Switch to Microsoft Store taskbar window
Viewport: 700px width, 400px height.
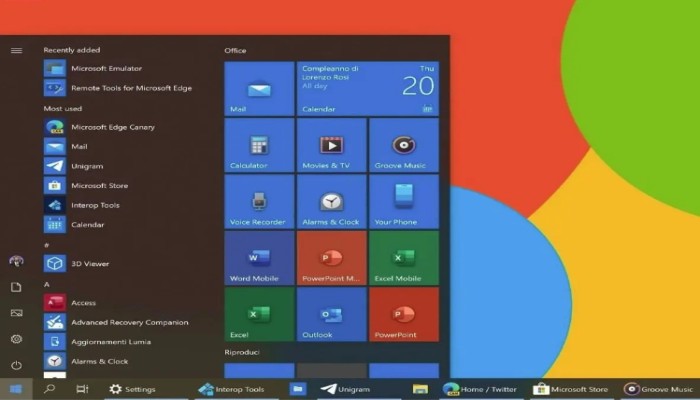[x=571, y=389]
